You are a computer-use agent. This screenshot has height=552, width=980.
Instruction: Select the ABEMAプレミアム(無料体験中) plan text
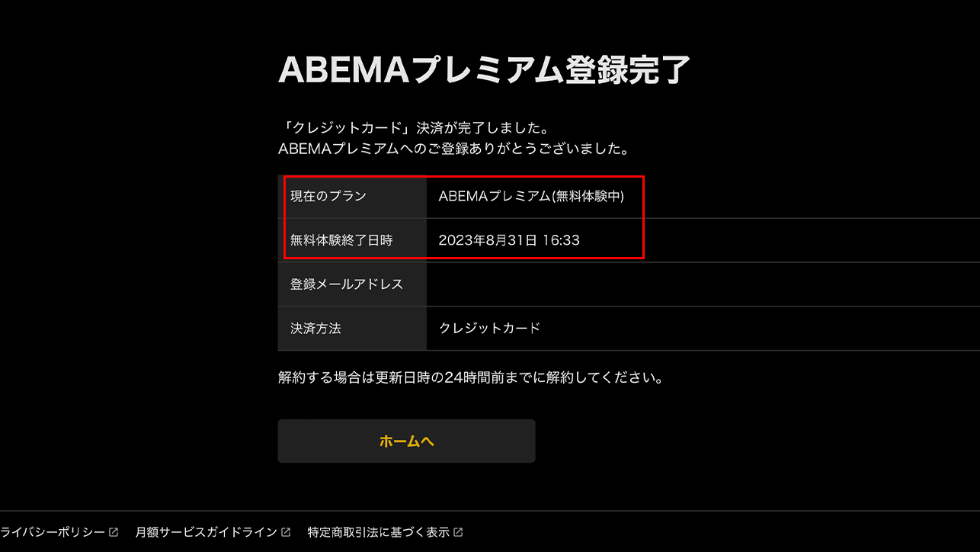coord(533,197)
